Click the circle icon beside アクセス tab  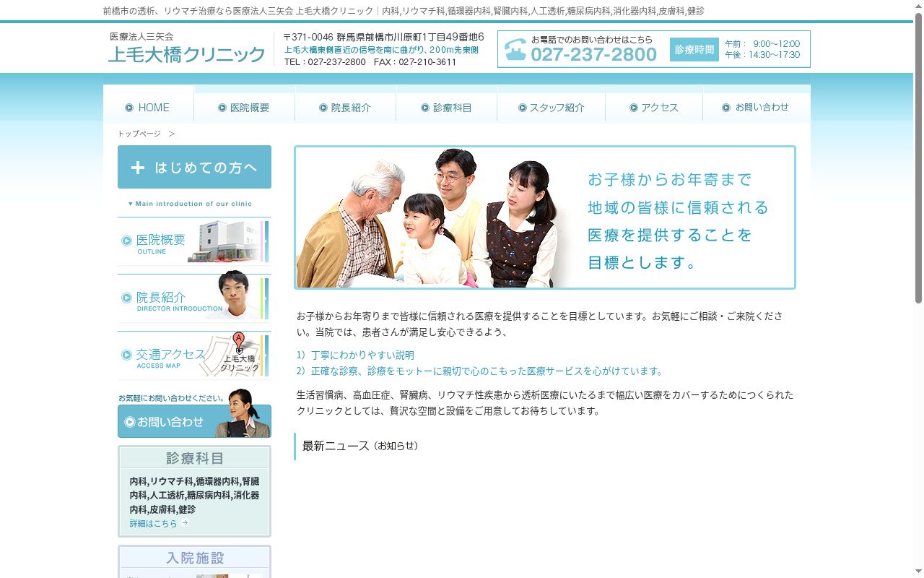[x=633, y=108]
